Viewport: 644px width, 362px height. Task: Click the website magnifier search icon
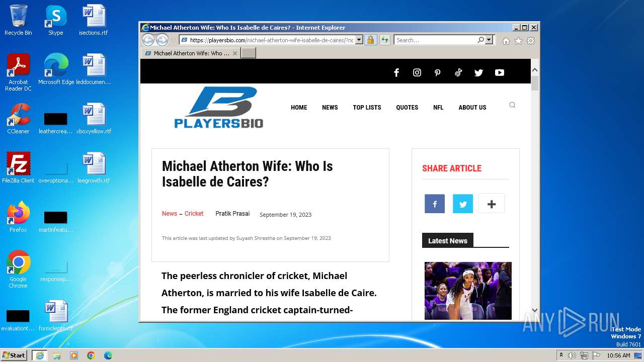coord(512,105)
